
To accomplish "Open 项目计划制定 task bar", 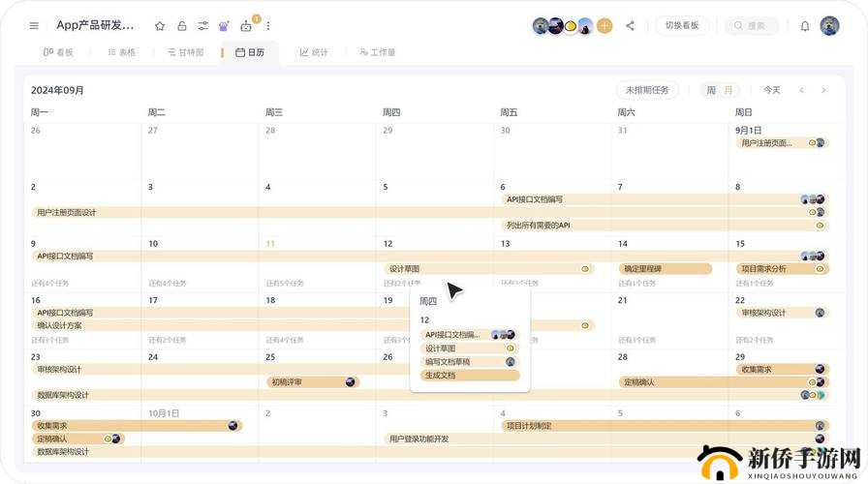I will (x=665, y=426).
